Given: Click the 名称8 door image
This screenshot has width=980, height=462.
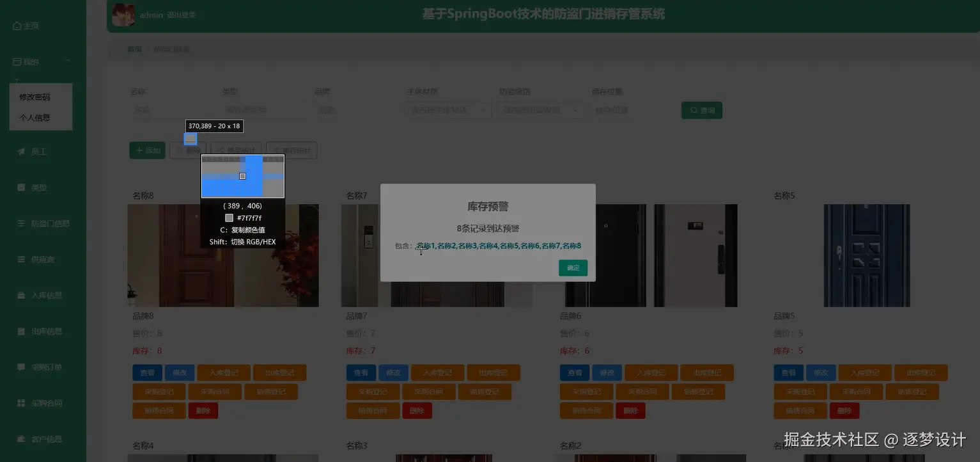Looking at the screenshot, I should tap(223, 255).
